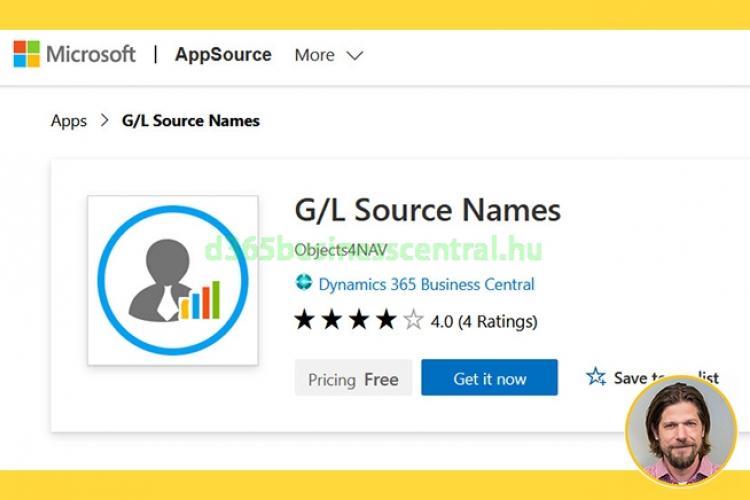
Task: Click the circular portrait photo
Action: click(x=681, y=430)
